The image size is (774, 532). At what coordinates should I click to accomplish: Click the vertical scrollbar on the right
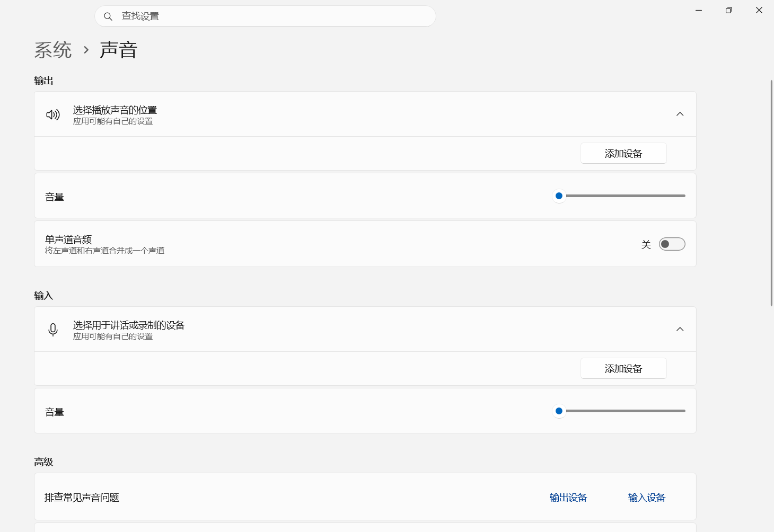click(x=772, y=193)
